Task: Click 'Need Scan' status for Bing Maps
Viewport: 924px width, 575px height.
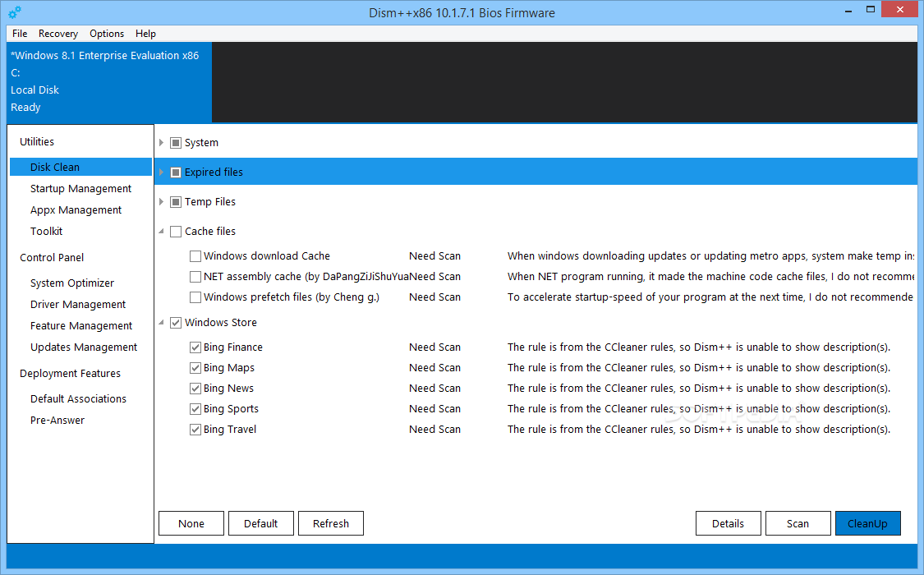Action: (x=434, y=368)
